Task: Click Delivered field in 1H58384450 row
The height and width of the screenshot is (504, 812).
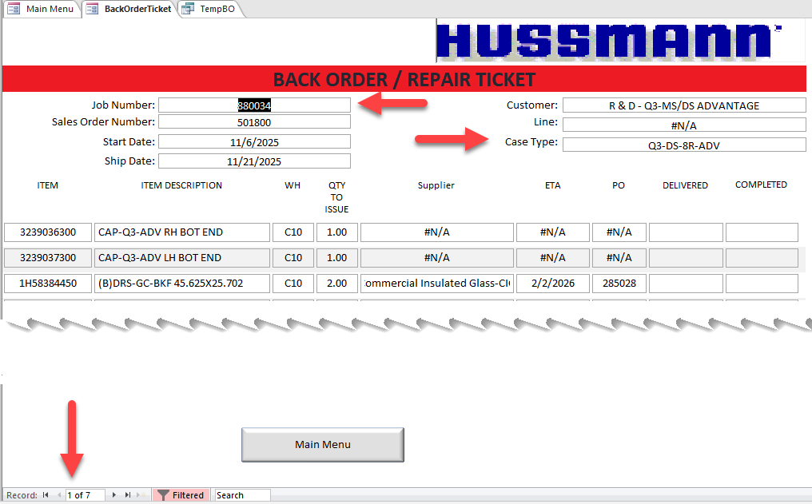Action: click(x=687, y=283)
